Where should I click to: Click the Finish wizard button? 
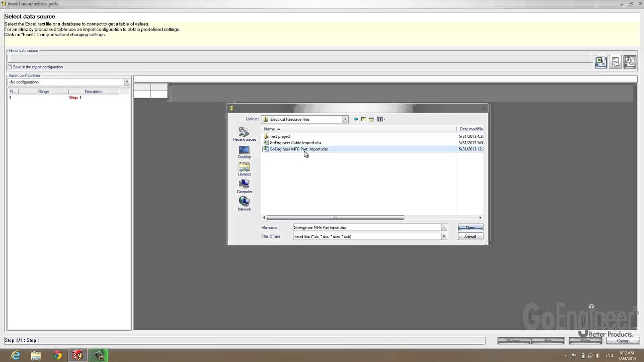pos(585,341)
